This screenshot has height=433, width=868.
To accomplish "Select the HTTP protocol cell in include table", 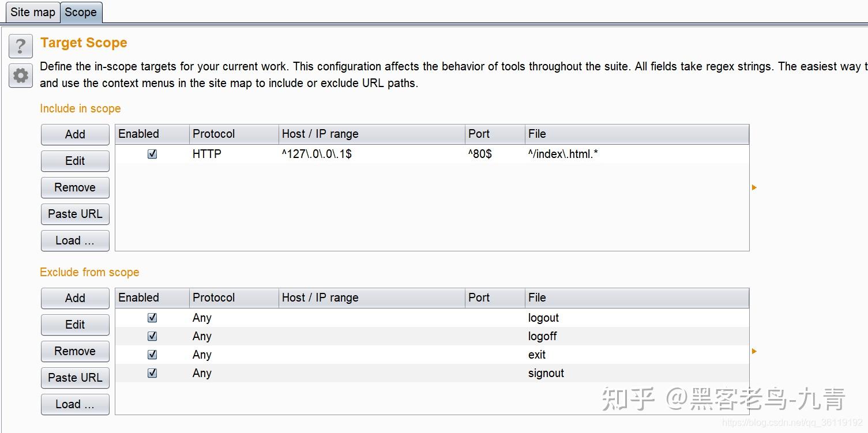I will 234,154.
